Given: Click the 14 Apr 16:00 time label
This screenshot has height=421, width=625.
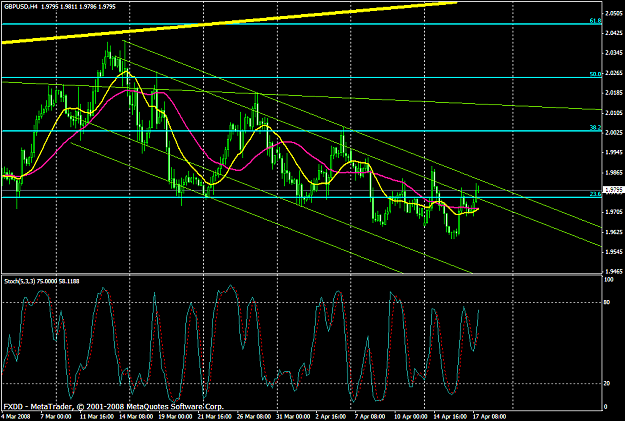Looking at the screenshot, I should coord(450,417).
